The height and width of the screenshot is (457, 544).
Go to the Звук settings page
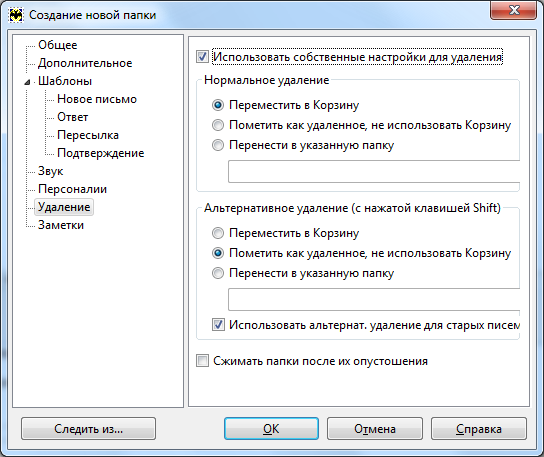point(51,171)
